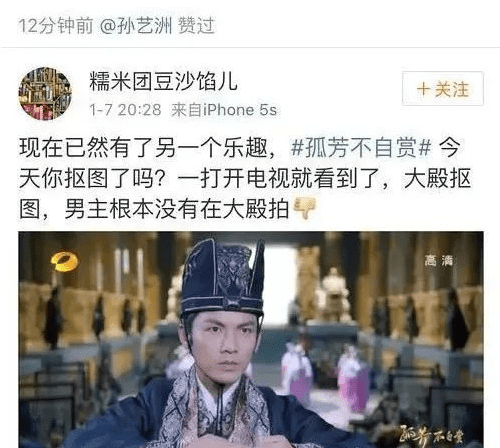Tap the bright doorway in image background

pyautogui.click(x=278, y=280)
